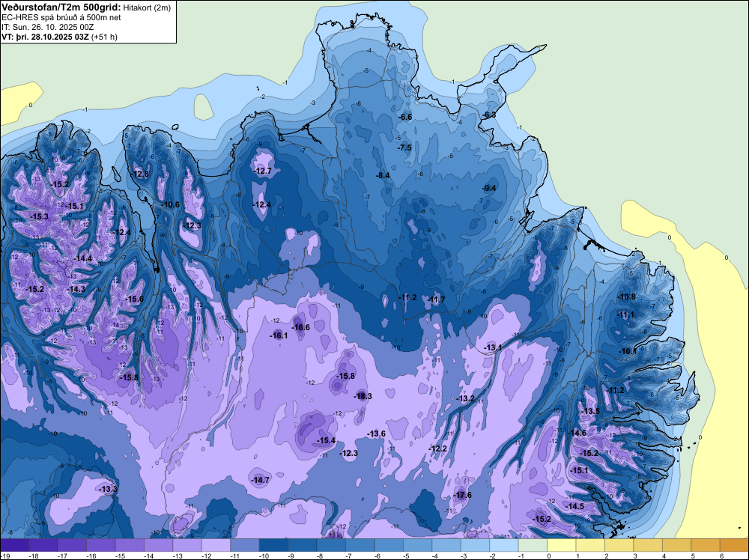The height and width of the screenshot is (560, 749).
Task: Click the -14.6 temperature label
Action: 577,433
